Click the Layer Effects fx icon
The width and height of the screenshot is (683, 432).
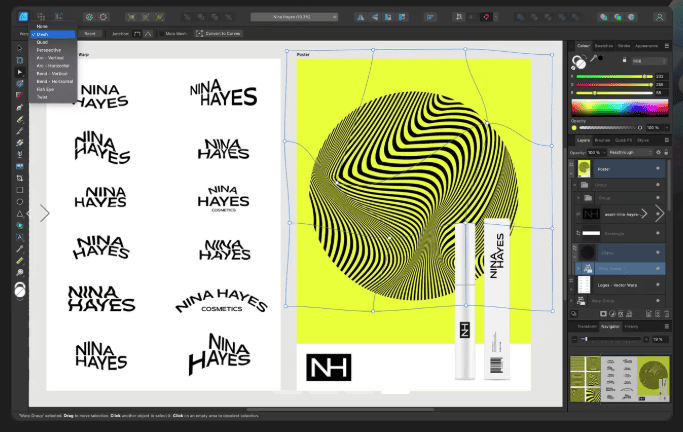[621, 314]
